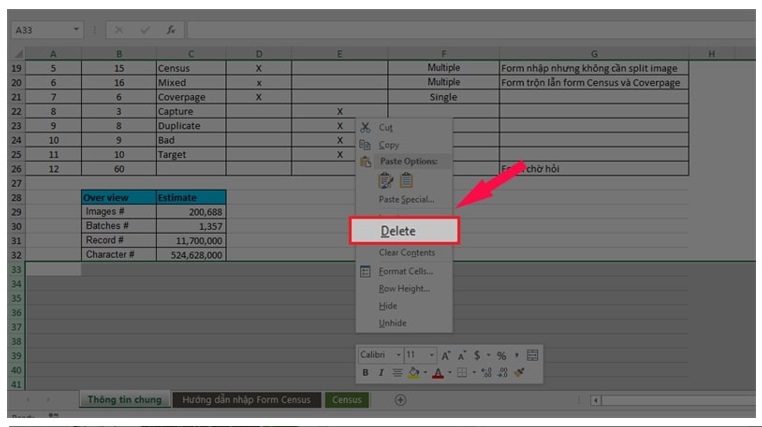Apply percent style from mini toolbar

pos(501,355)
